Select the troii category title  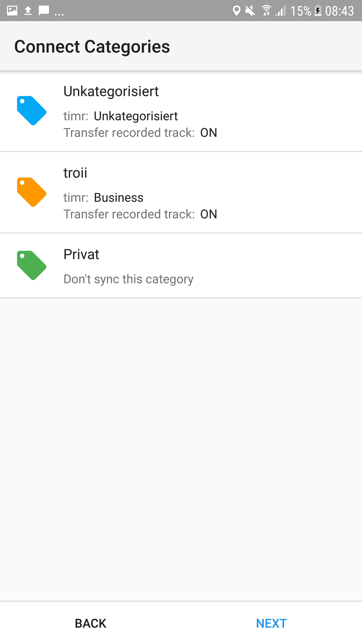click(75, 173)
